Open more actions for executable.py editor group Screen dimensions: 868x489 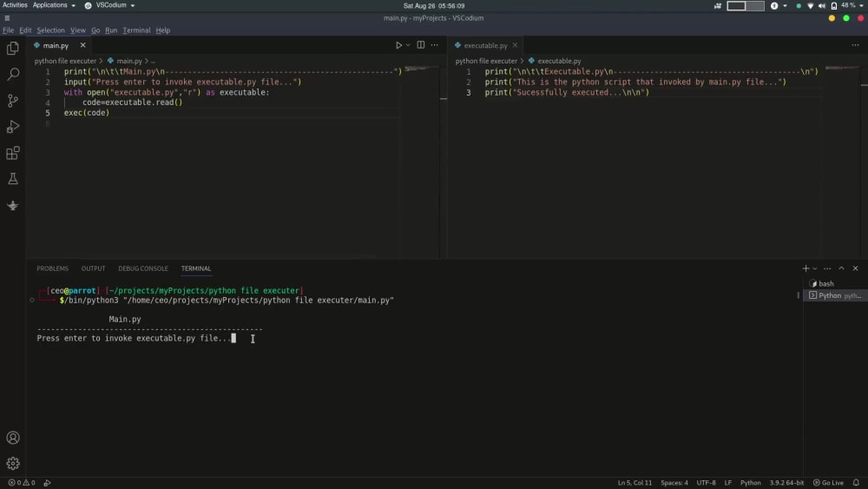[x=855, y=45]
